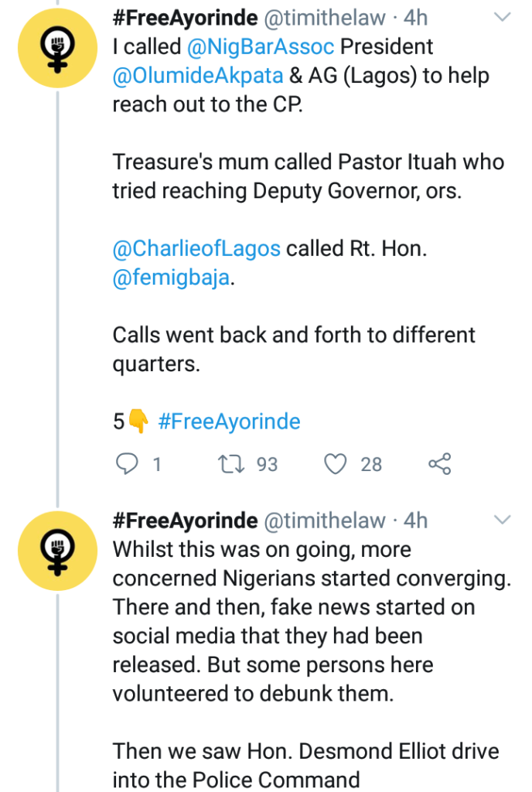Open second tweet's #FreeAyorinde author name

tap(185, 521)
